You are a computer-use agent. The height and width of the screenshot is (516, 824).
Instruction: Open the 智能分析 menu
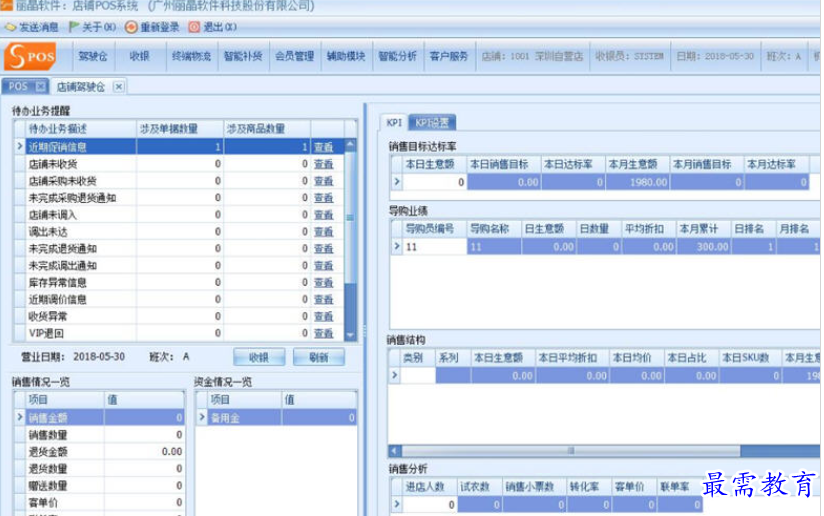(397, 56)
